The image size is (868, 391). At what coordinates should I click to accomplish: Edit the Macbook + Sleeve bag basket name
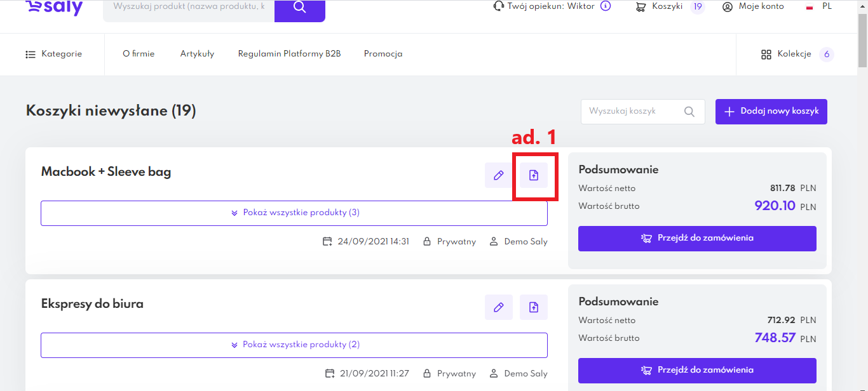point(498,175)
